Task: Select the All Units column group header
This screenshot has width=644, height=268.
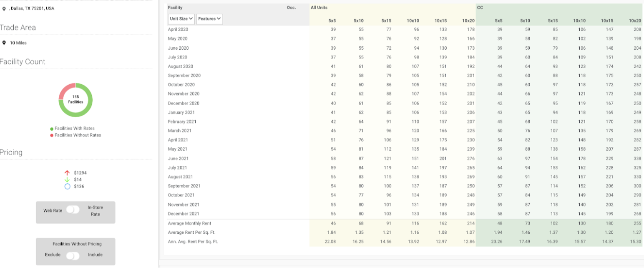Action: 319,8
